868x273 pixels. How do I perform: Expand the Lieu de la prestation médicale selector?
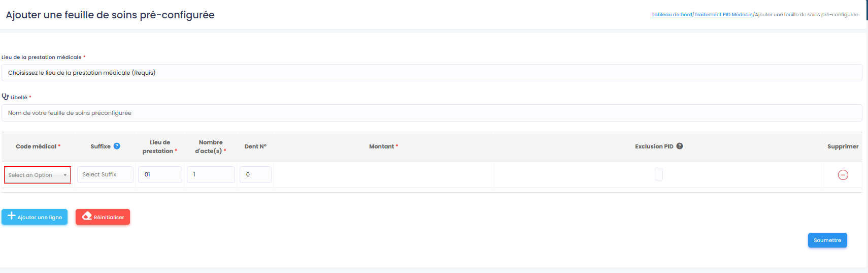click(x=432, y=73)
